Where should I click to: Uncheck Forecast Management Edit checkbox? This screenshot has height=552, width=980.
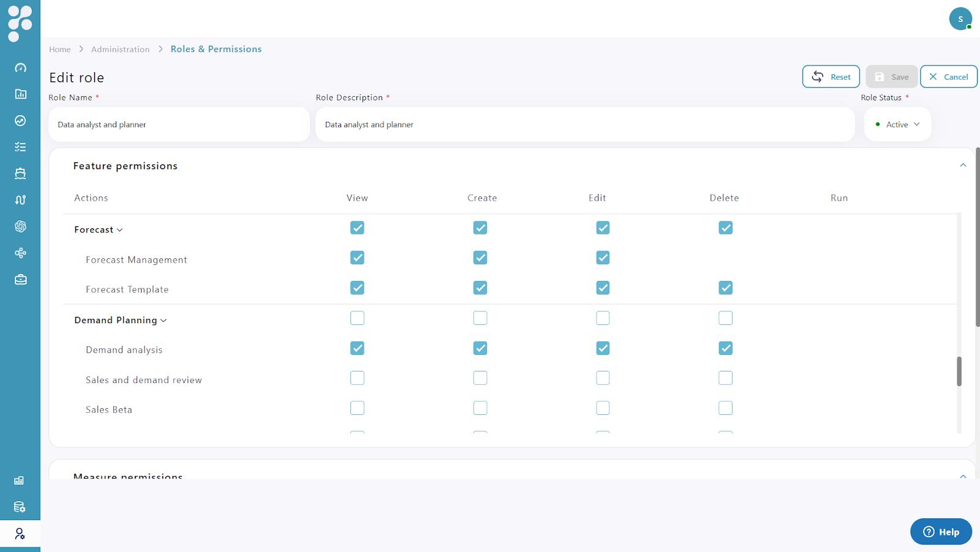pos(603,258)
